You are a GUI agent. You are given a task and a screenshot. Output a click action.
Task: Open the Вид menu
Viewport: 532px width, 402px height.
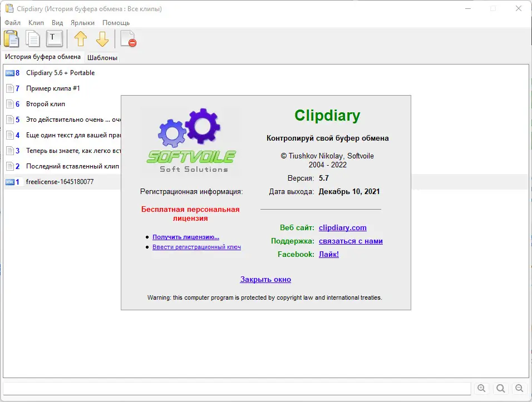click(x=57, y=23)
